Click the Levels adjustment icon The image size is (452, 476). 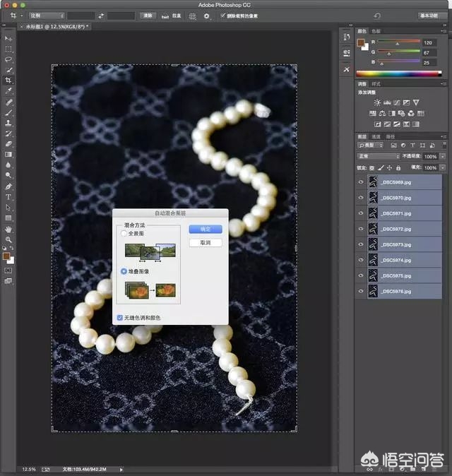coord(387,102)
